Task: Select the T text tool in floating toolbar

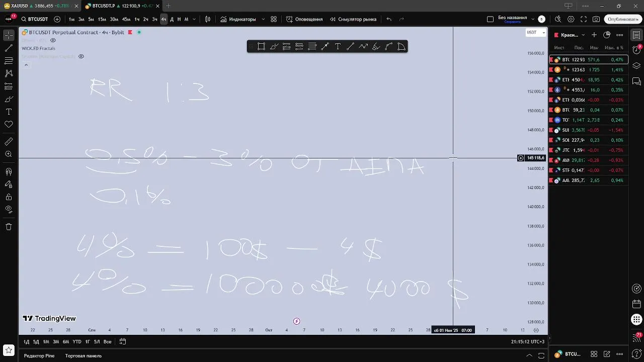Action: tap(338, 47)
